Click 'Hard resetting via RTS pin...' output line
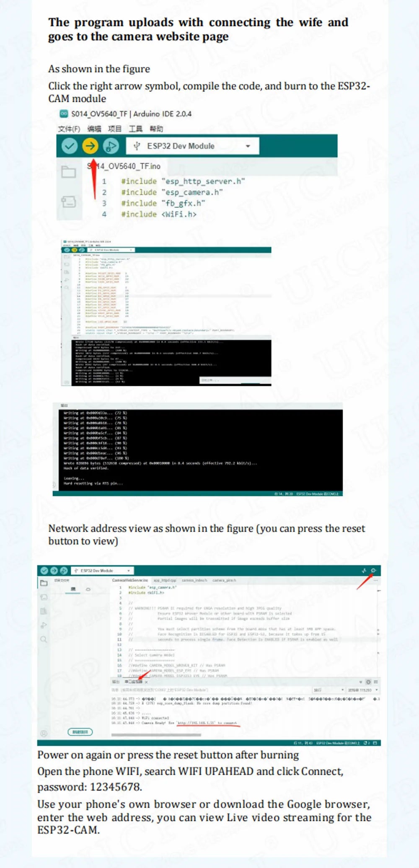The image size is (419, 868). (x=93, y=483)
